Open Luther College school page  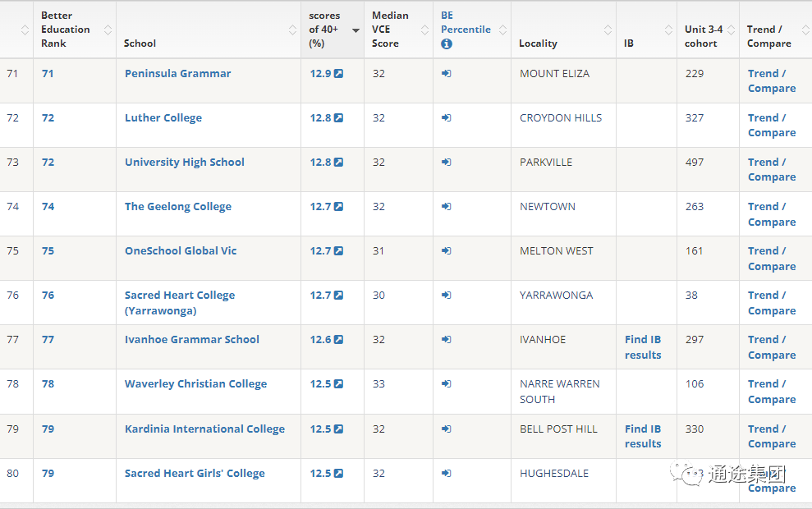[163, 118]
